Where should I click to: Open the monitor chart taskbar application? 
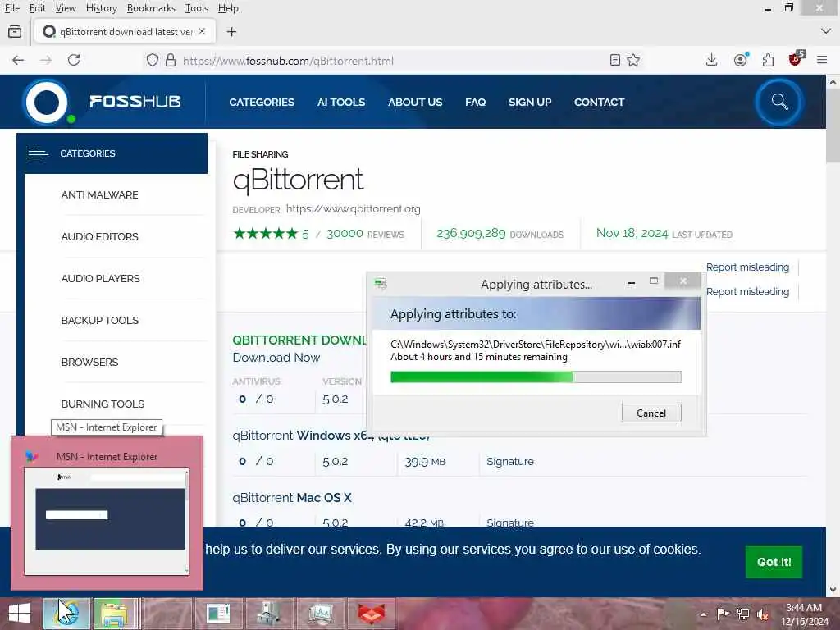(x=321, y=614)
